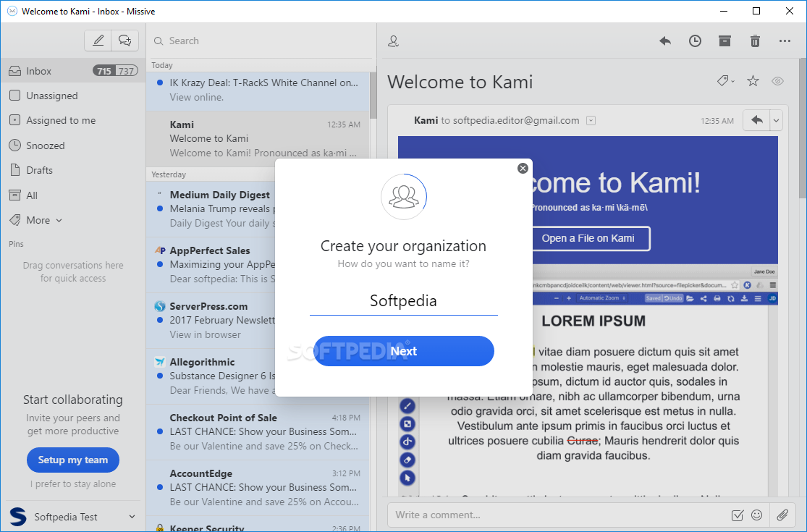Image resolution: width=807 pixels, height=532 pixels.
Task: Click the Allegorithmic sender icon
Action: [160, 362]
